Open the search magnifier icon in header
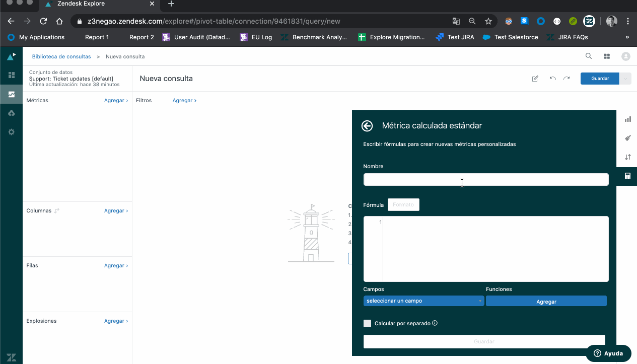The width and height of the screenshot is (637, 364). point(588,56)
